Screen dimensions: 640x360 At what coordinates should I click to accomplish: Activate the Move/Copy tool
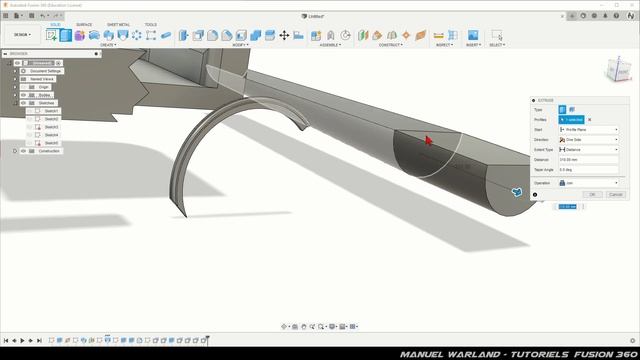(x=284, y=35)
